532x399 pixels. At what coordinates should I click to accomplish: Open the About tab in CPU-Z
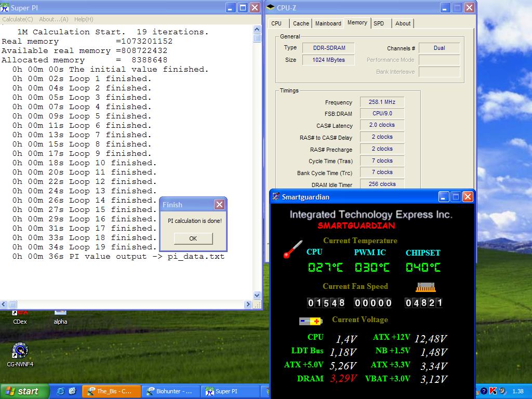(403, 23)
